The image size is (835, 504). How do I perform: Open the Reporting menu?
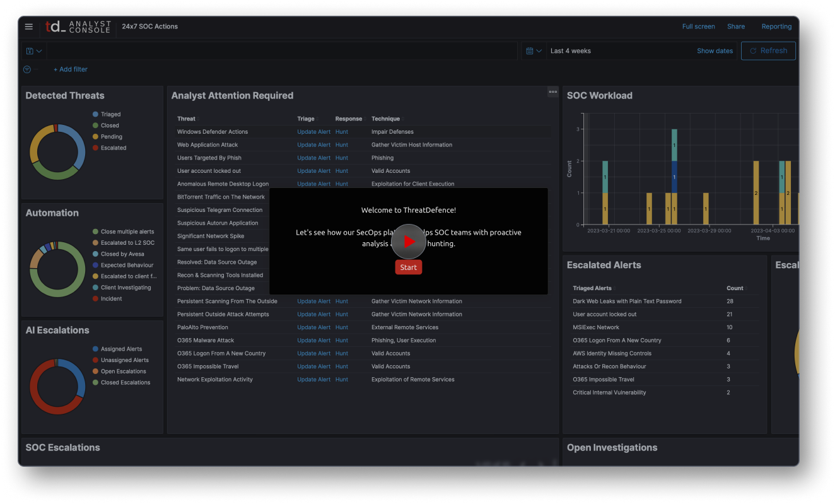(x=776, y=26)
